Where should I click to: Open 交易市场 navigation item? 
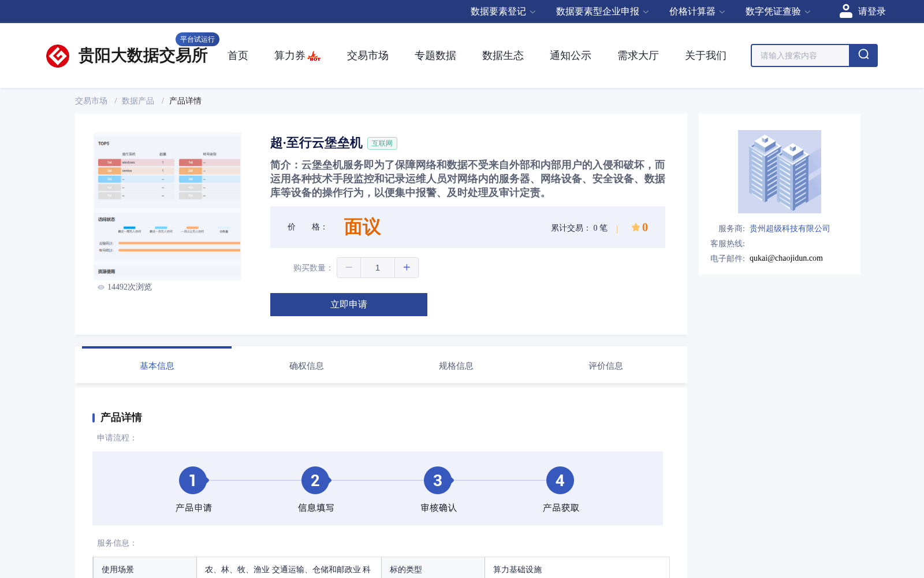click(x=368, y=55)
